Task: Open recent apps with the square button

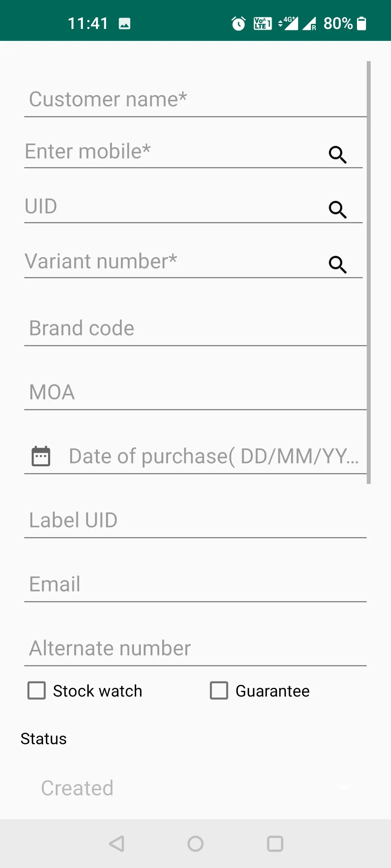Action: [275, 844]
